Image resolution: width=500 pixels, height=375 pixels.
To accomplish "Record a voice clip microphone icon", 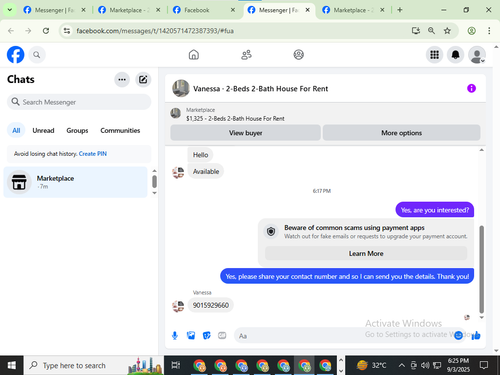I will coord(175,335).
